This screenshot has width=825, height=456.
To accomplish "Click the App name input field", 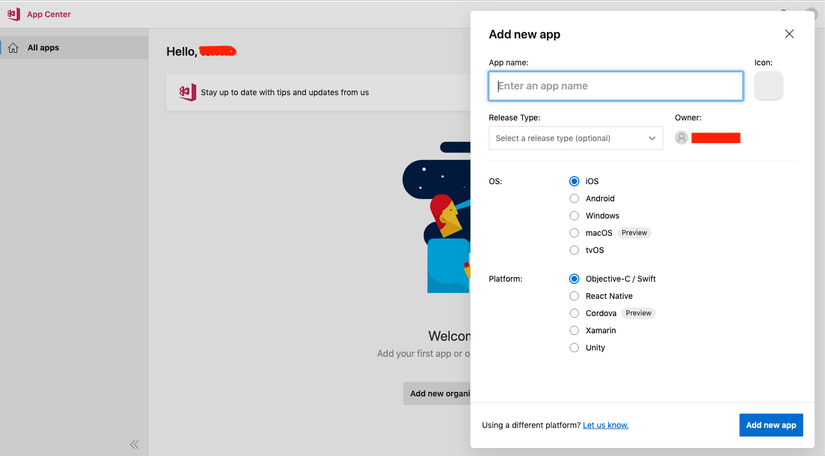I will 615,86.
